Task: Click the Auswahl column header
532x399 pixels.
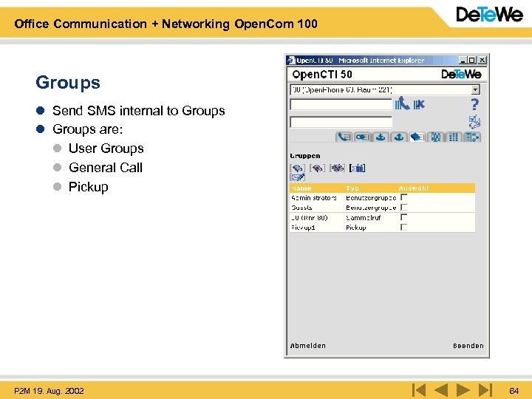Action: point(413,188)
